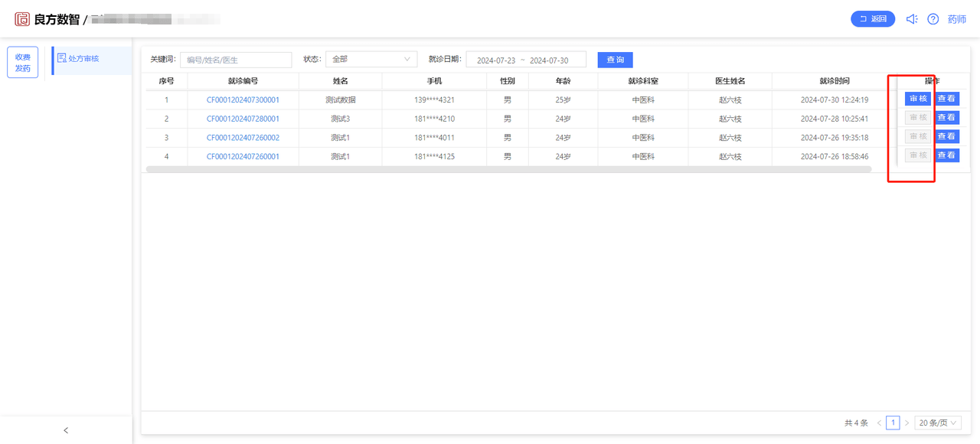This screenshot has width=980, height=444.
Task: Click phone number 139****4321
Action: click(x=434, y=100)
